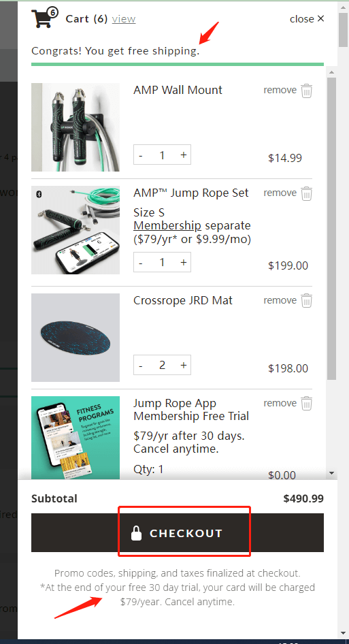Open the cart 'view' link
Screen dimensions: 349x644
click(x=124, y=19)
